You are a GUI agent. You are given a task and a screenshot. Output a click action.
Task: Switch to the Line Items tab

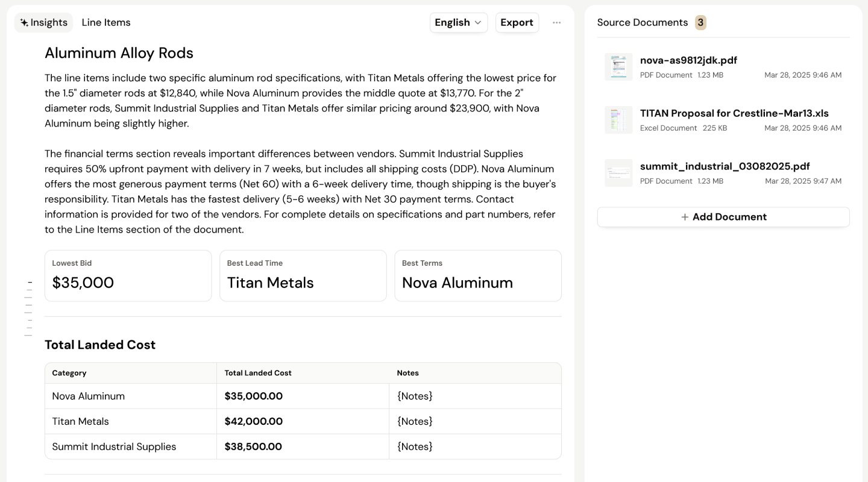[x=106, y=22]
